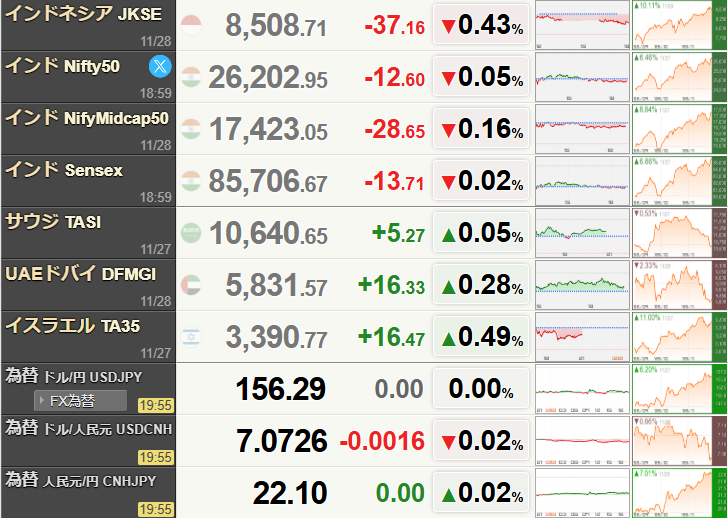Click the X (Twitter) icon on Nifty50 row

point(160,66)
